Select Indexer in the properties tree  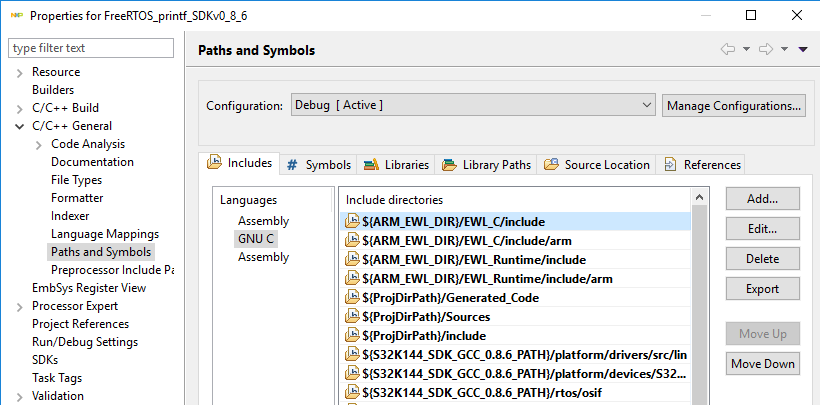(x=70, y=216)
